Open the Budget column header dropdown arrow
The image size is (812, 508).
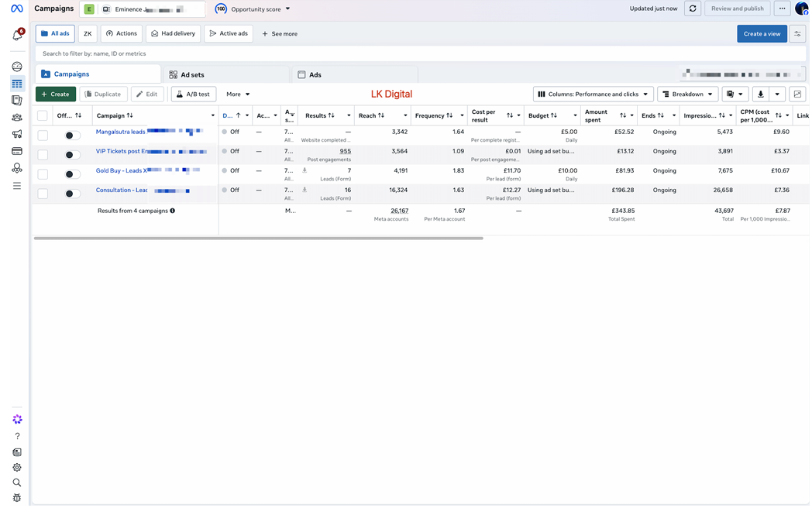pyautogui.click(x=575, y=115)
